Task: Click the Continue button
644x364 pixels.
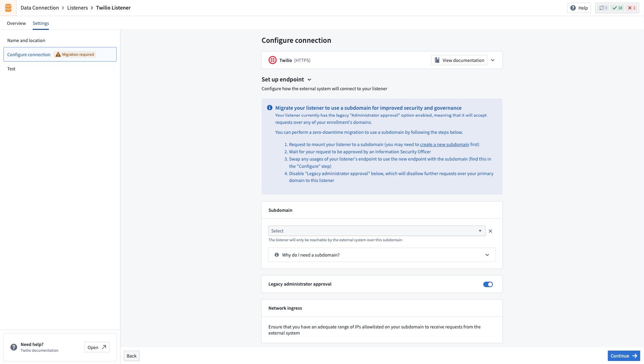Action: tap(624, 356)
